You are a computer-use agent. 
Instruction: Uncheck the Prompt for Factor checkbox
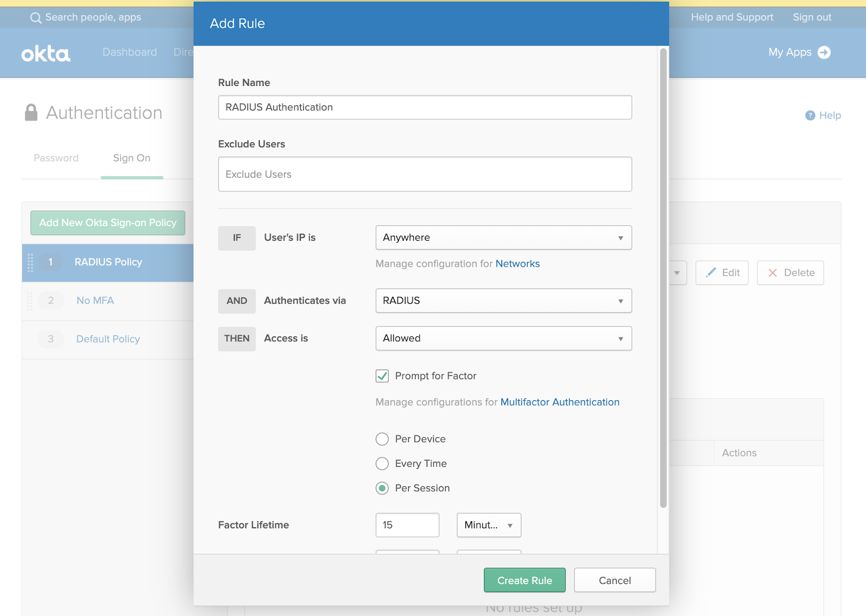[x=382, y=376]
